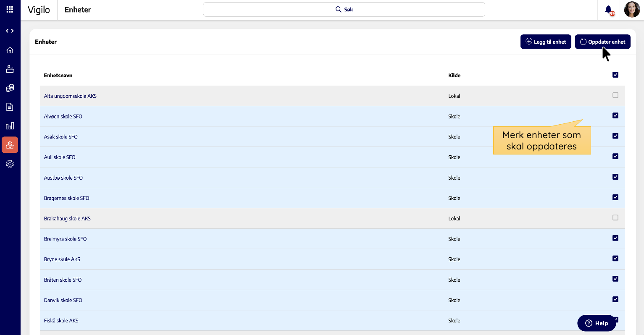This screenshot has height=335, width=644.
Task: Open the document icon in sidebar
Action: 10,107
